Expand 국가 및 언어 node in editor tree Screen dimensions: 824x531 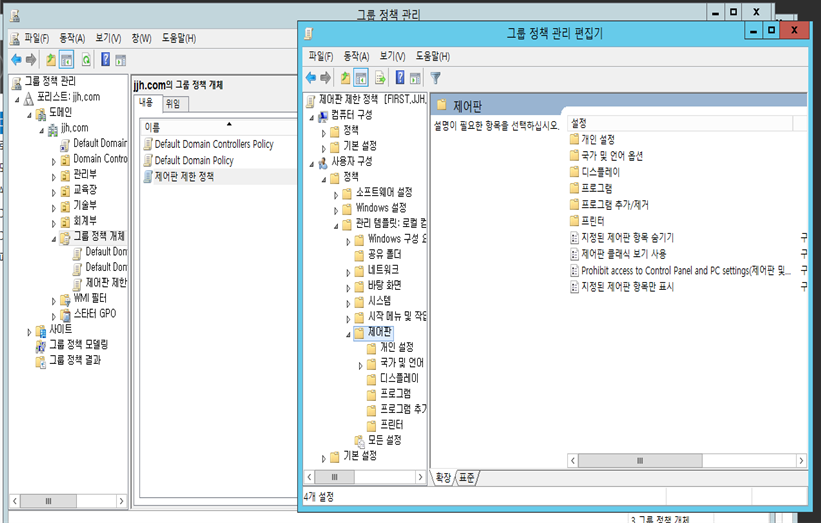click(360, 365)
